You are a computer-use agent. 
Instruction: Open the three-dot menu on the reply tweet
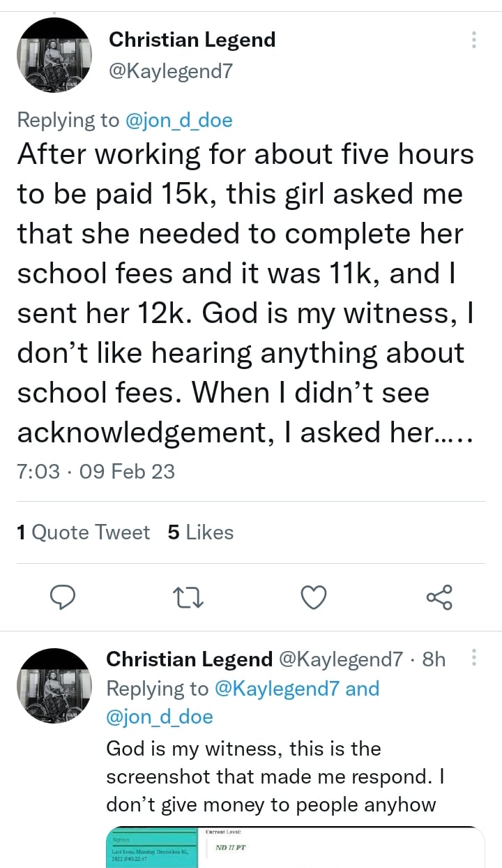(x=474, y=657)
